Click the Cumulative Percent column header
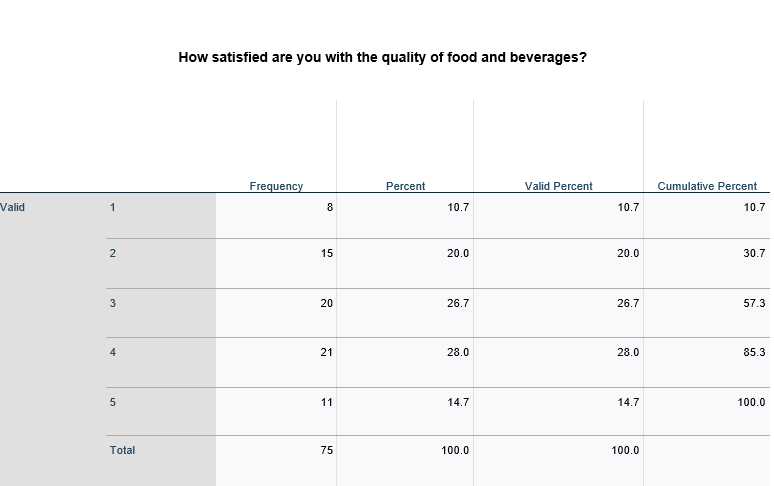 coord(707,186)
